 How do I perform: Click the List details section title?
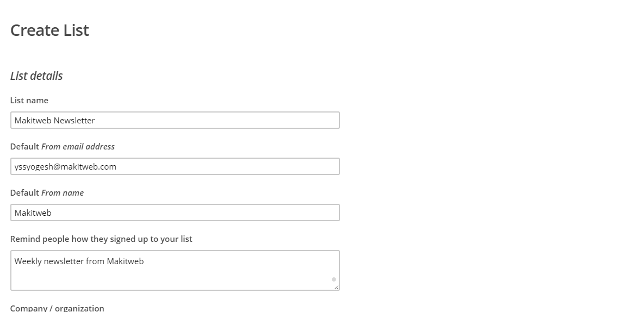(36, 76)
